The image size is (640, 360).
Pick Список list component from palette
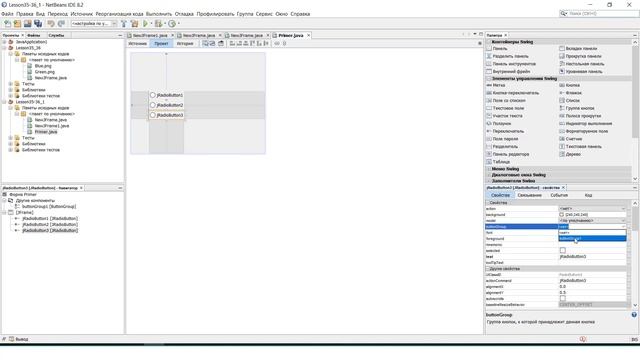coord(569,100)
